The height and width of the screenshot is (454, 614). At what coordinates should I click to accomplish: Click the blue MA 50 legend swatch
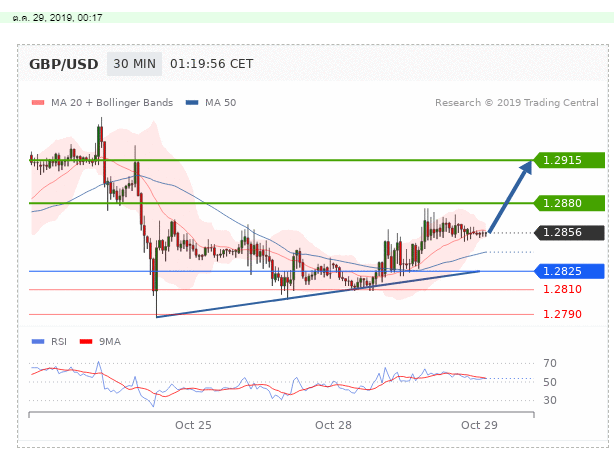[x=192, y=103]
